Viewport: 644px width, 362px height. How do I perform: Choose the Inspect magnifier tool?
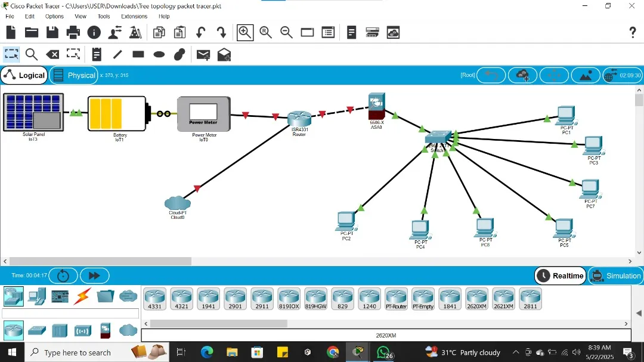click(32, 54)
